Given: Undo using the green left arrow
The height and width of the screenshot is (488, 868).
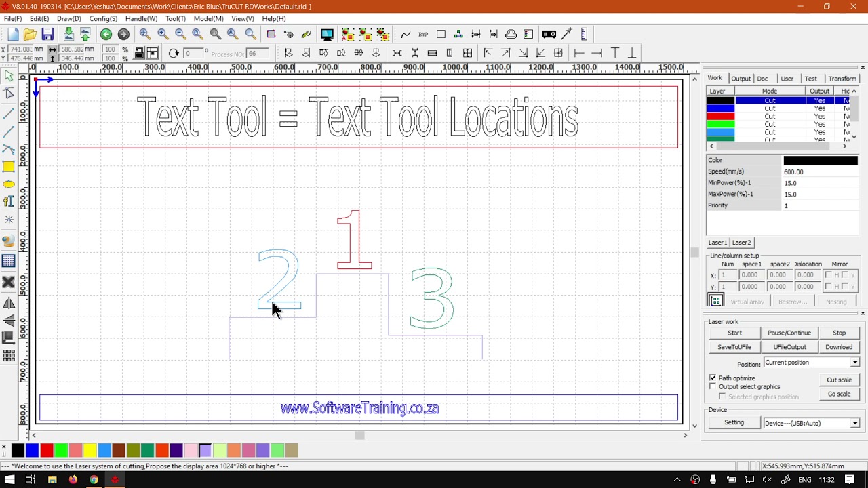Looking at the screenshot, I should coord(106,35).
